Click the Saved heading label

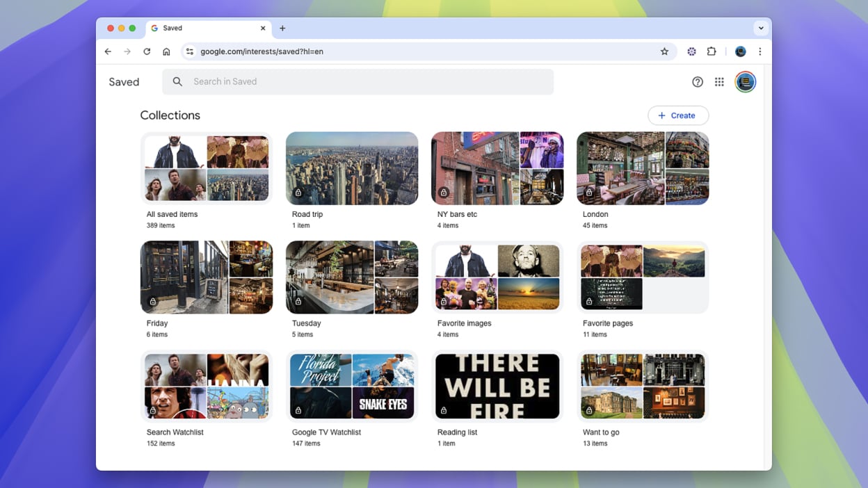tap(123, 81)
